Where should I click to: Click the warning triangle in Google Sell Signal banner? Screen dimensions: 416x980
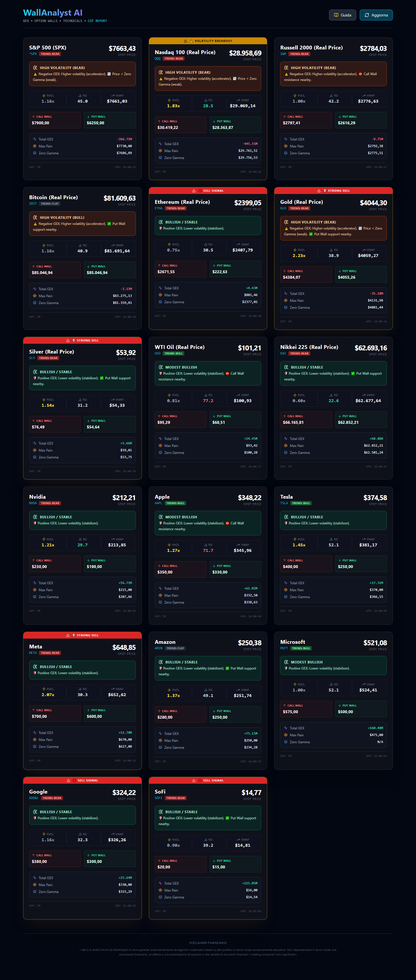pos(68,780)
